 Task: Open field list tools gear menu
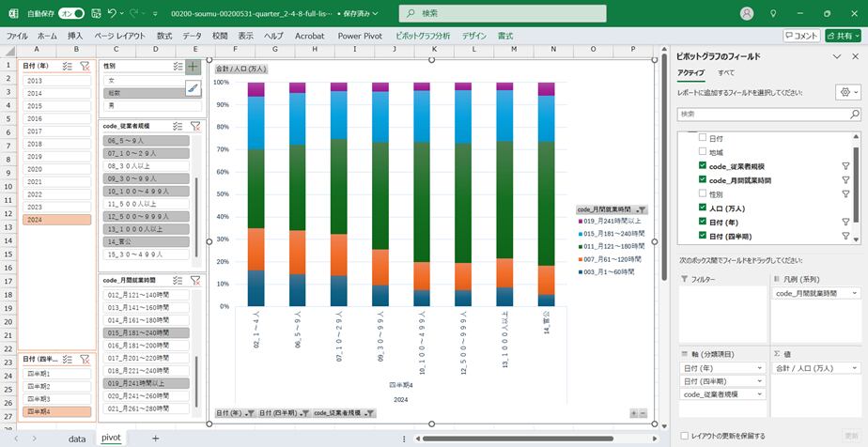click(845, 92)
